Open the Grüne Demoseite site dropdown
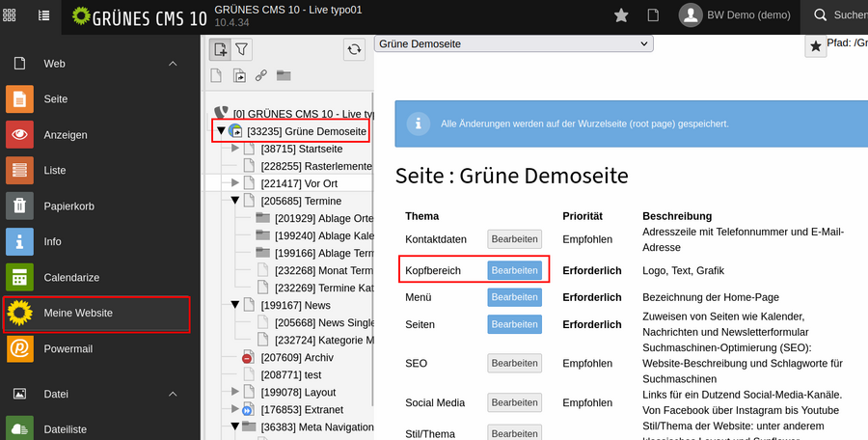 pos(514,43)
